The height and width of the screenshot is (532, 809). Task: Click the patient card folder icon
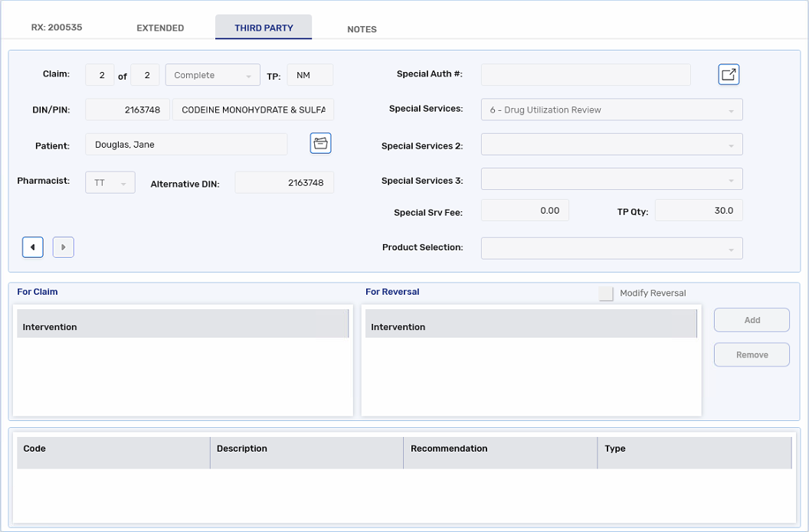click(x=320, y=143)
